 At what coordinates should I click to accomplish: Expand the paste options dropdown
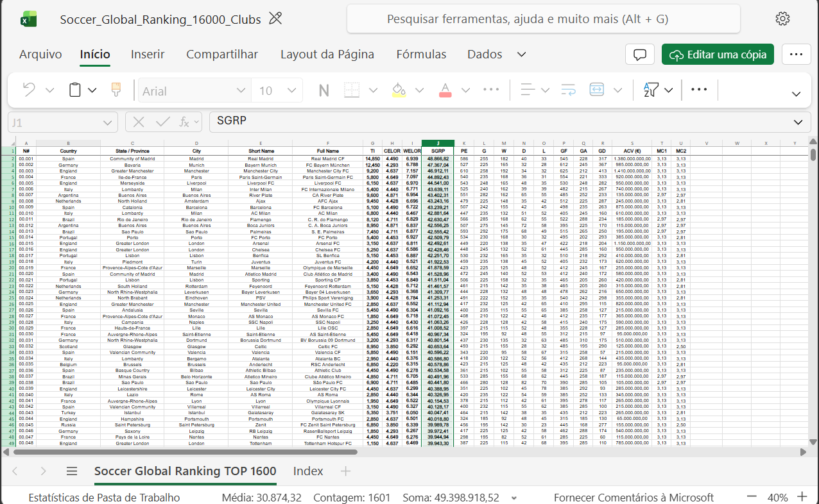[x=92, y=90]
